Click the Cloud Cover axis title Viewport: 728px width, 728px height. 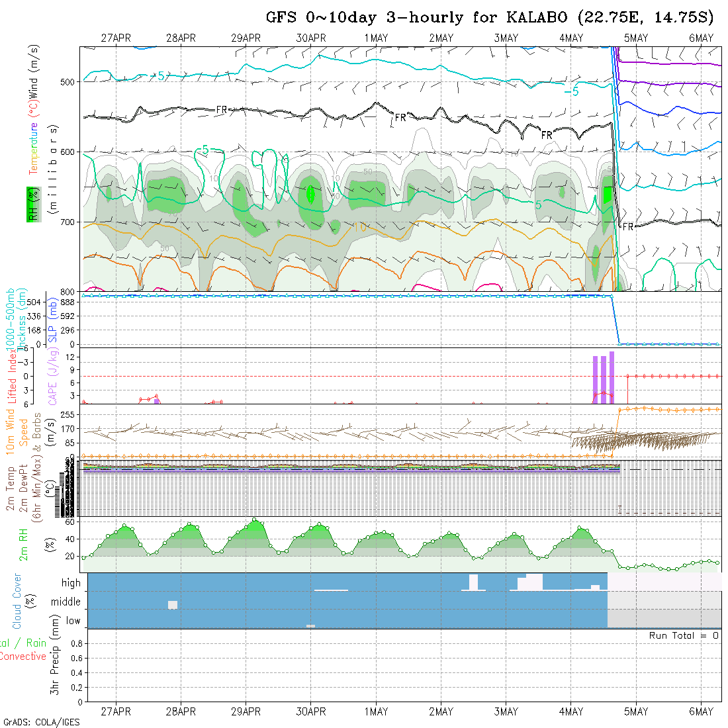pyautogui.click(x=17, y=601)
